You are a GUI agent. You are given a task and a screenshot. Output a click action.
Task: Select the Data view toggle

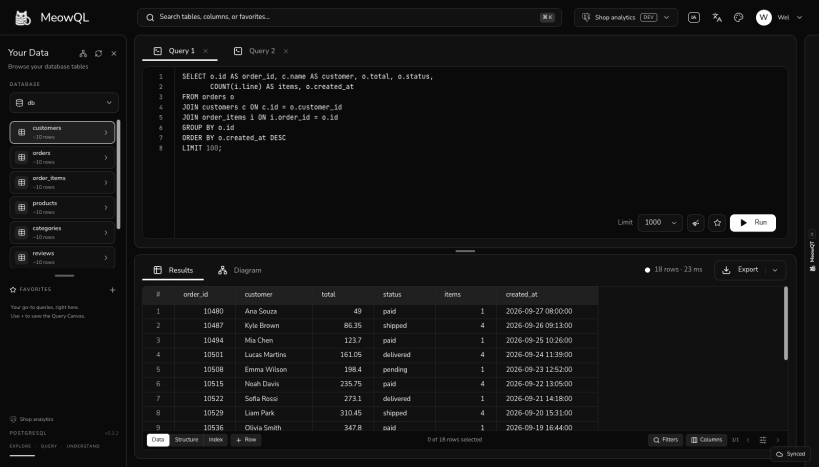[x=158, y=440]
